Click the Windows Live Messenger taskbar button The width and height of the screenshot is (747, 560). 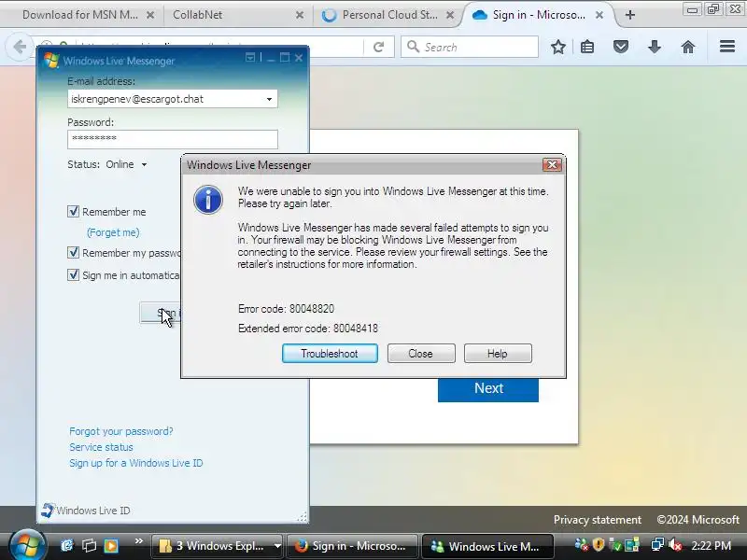487,546
